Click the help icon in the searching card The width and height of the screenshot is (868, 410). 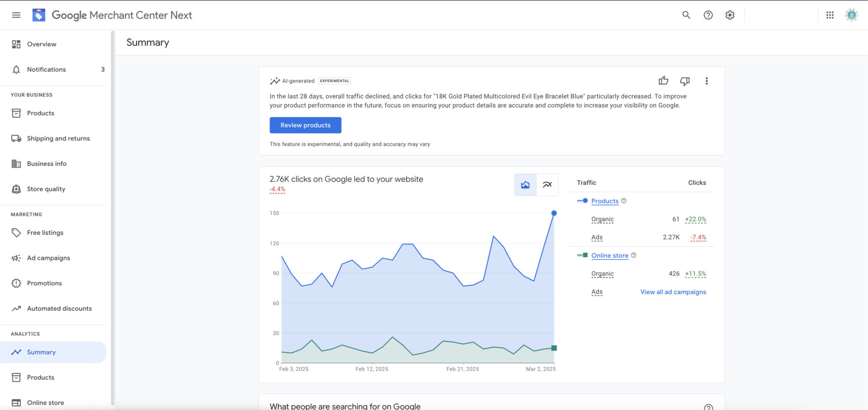click(x=708, y=407)
